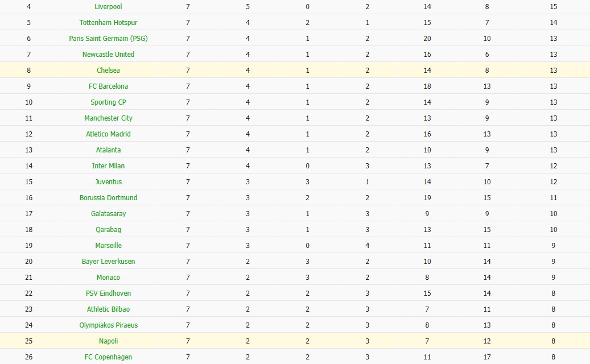
Task: Go to the Manchester City link
Action: [x=108, y=118]
